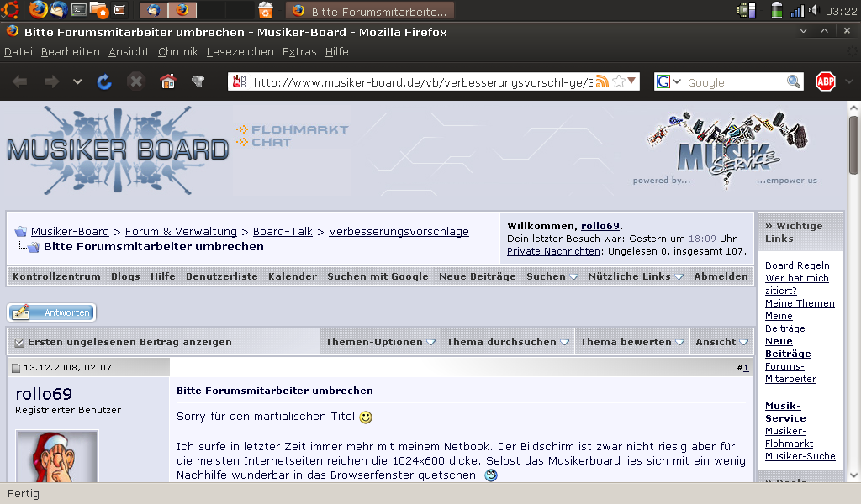Bookmark this page with the star
The width and height of the screenshot is (861, 504).
(618, 81)
